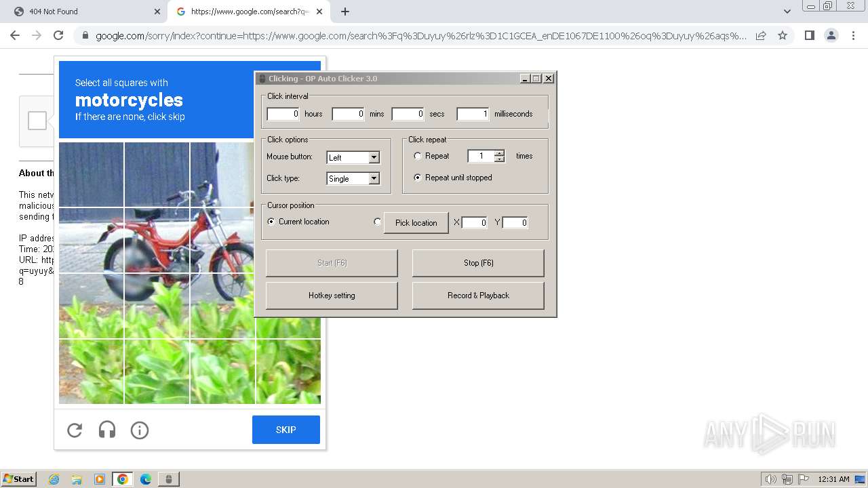Select captcha tile showing the motorcycle front wheel

[222, 240]
